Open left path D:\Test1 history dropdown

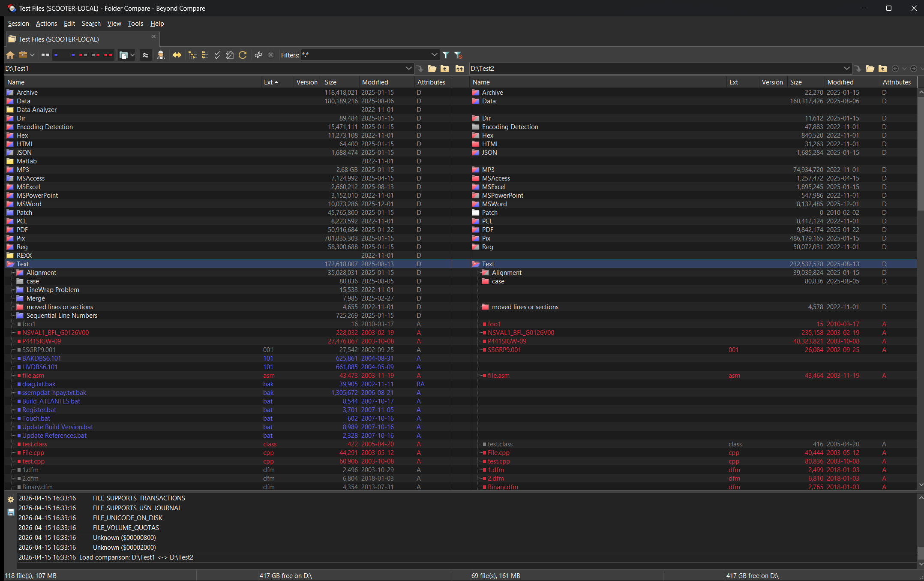408,69
